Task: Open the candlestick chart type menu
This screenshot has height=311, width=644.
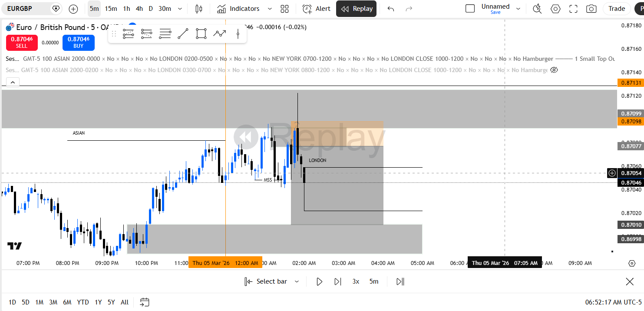Action: [199, 9]
